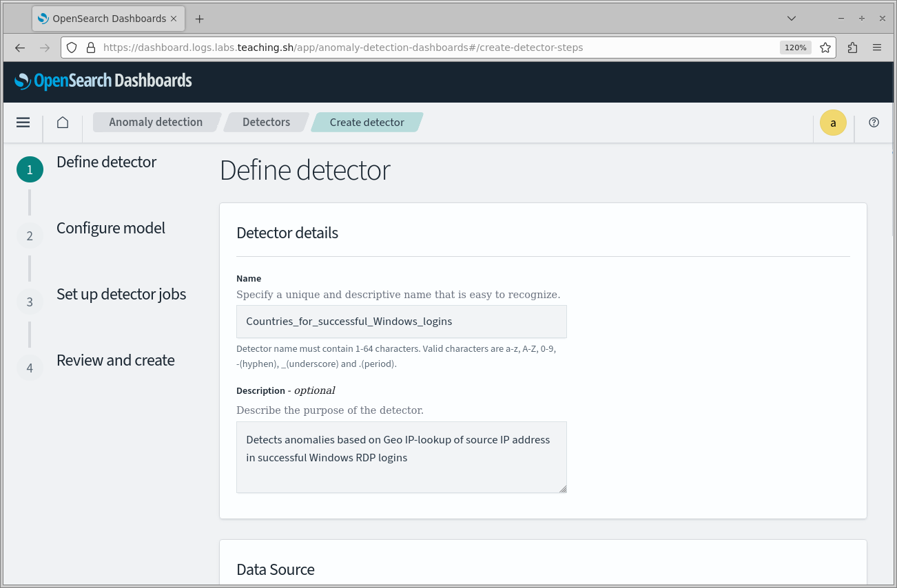
Task: Select the Define detector step one
Action: point(106,162)
